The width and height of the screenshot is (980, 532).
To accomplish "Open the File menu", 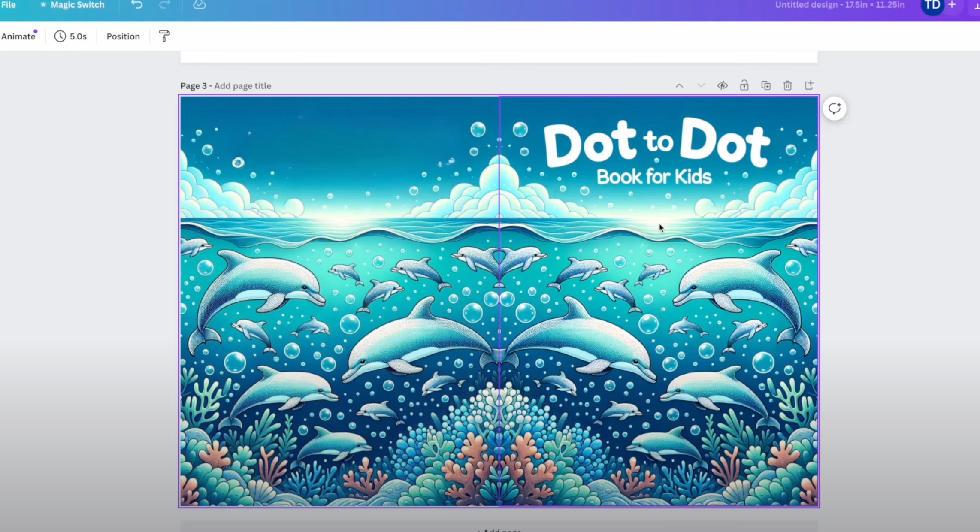I will coord(9,5).
